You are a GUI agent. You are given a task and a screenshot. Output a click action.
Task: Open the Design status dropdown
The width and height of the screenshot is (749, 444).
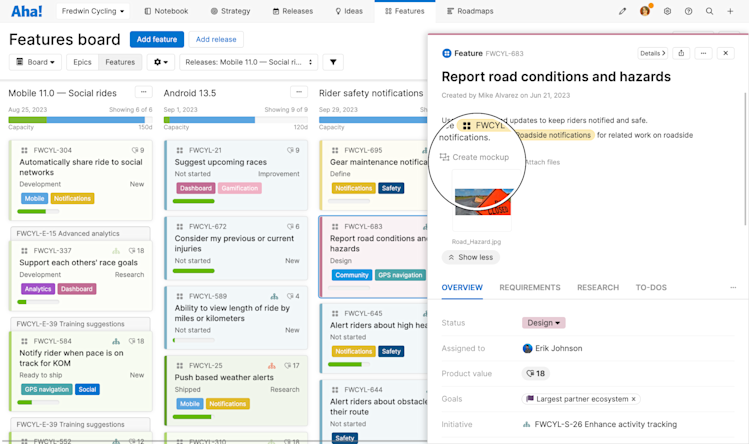(544, 323)
